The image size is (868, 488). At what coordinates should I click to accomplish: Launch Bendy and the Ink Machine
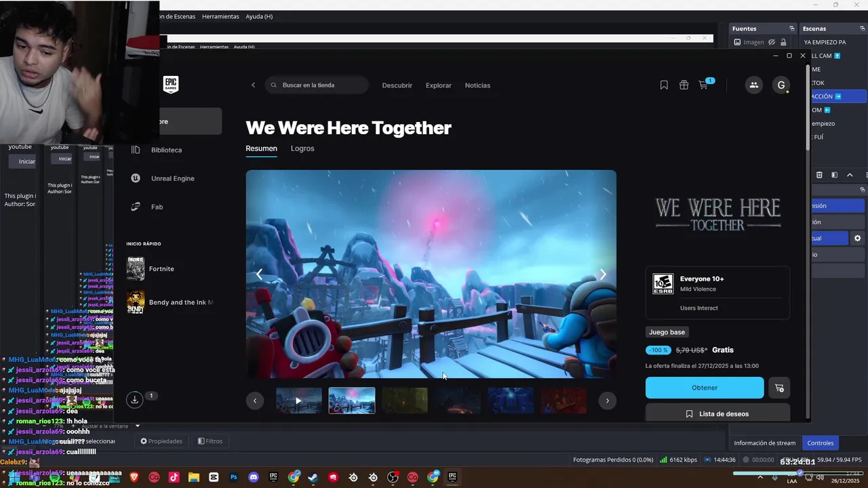(170, 302)
